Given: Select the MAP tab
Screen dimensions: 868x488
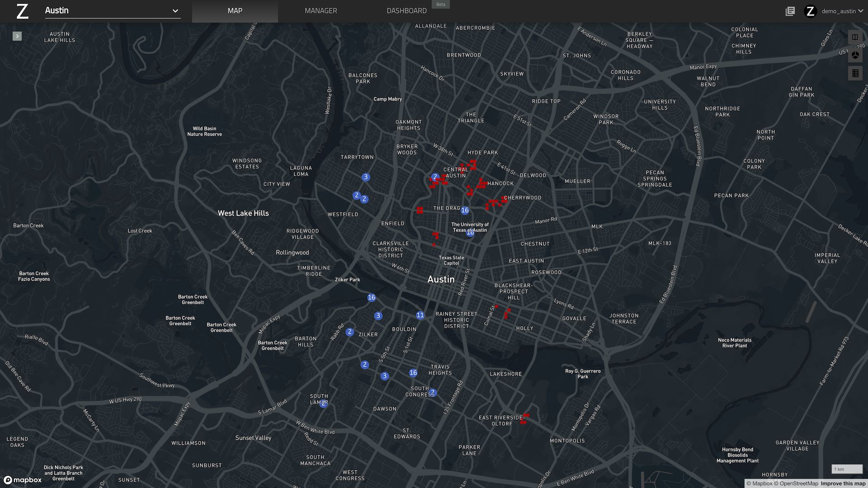Looking at the screenshot, I should (x=235, y=10).
